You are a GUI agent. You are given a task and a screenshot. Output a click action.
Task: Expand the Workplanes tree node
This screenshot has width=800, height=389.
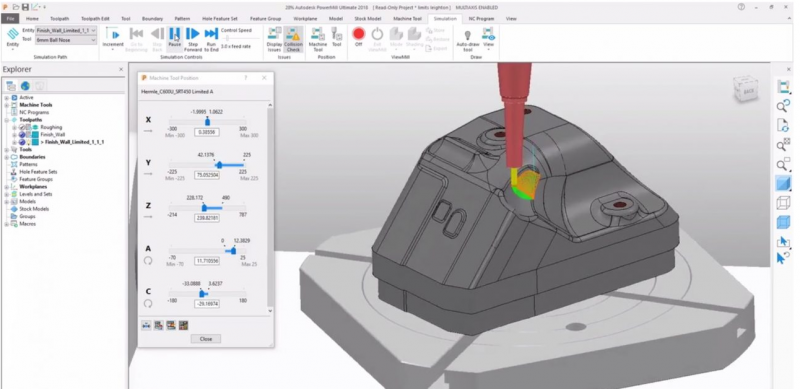(x=7, y=187)
